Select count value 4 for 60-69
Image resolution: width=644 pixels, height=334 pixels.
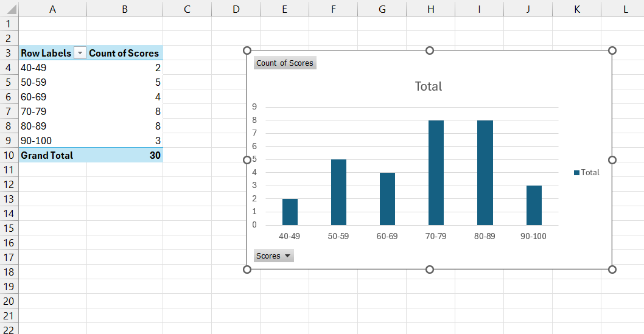pyautogui.click(x=125, y=97)
